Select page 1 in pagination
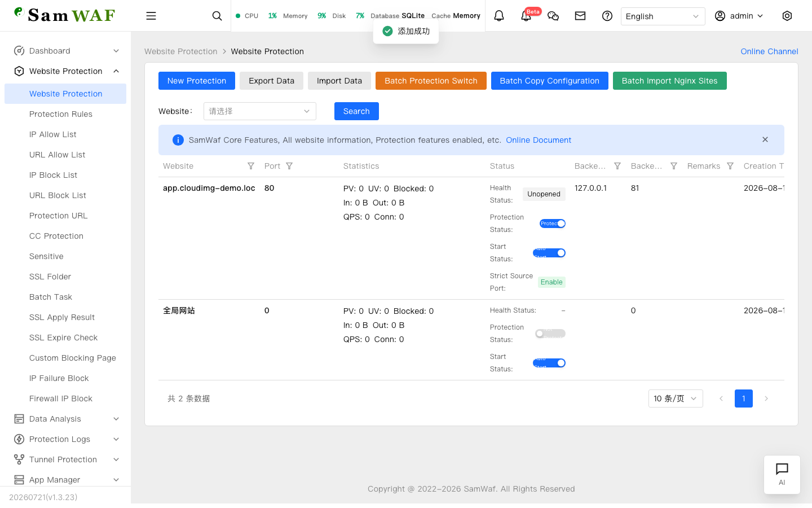Image resolution: width=812 pixels, height=508 pixels. click(744, 398)
